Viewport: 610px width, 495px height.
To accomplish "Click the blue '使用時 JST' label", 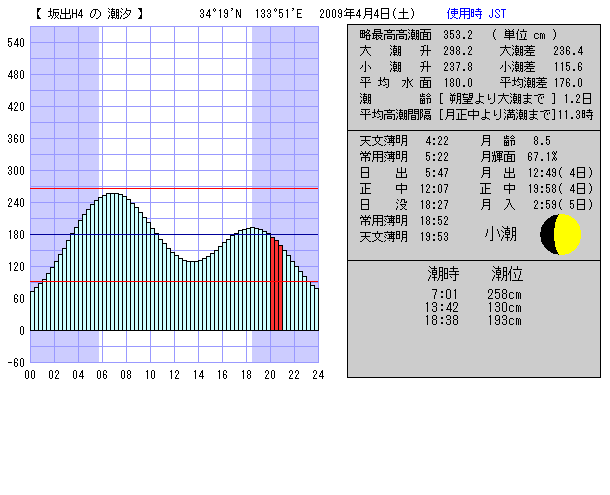I will pos(476,14).
